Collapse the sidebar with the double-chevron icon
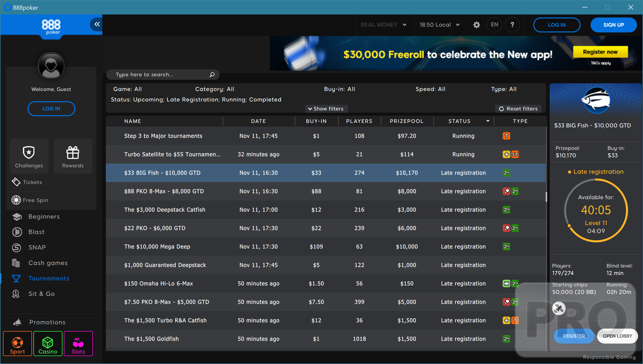The image size is (643, 364). coord(97,24)
